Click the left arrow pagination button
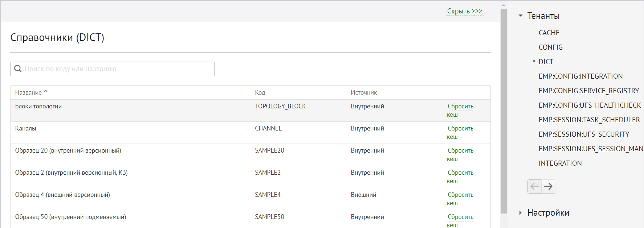 point(534,186)
